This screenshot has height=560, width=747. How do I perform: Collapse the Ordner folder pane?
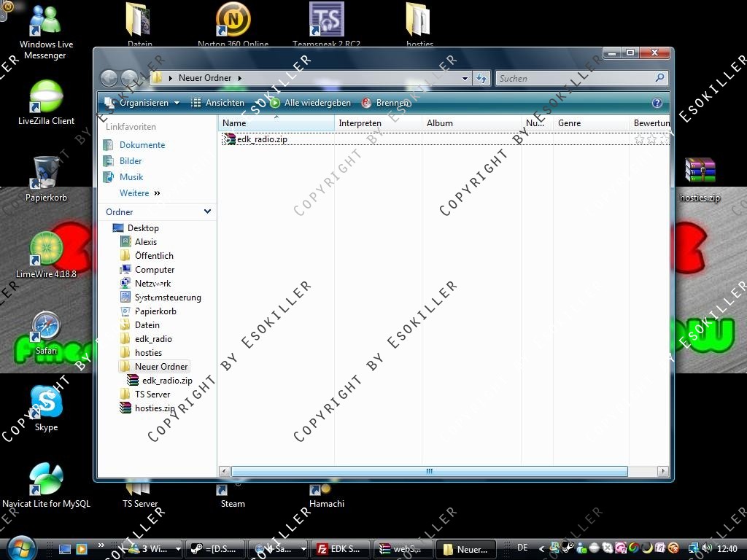(x=207, y=211)
